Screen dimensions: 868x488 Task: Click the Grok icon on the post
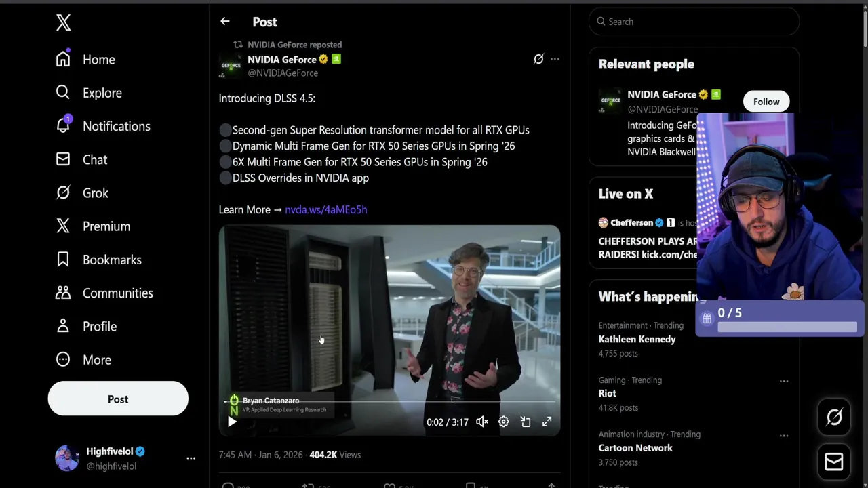coord(538,59)
